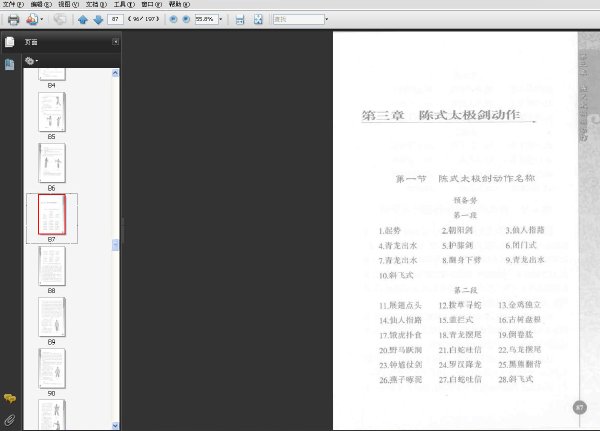The image size is (600, 431).
Task: Click the thumbnail scrollbar down arrow
Action: 115,425
